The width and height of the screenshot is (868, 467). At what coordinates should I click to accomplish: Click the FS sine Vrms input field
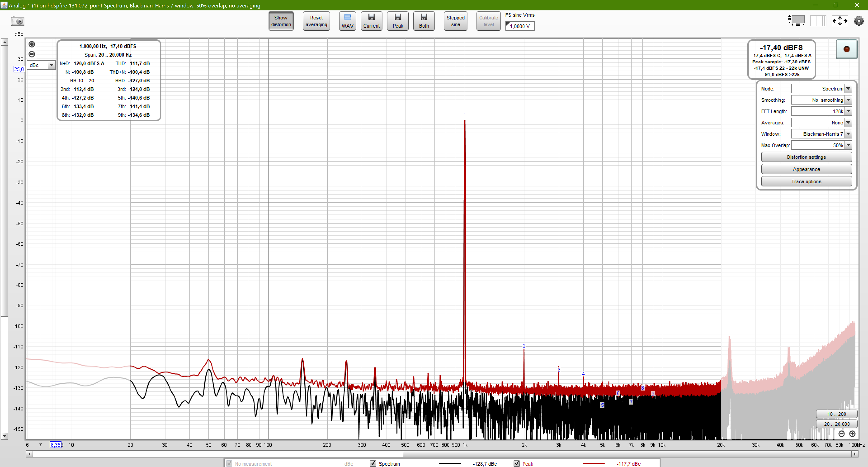(x=520, y=26)
